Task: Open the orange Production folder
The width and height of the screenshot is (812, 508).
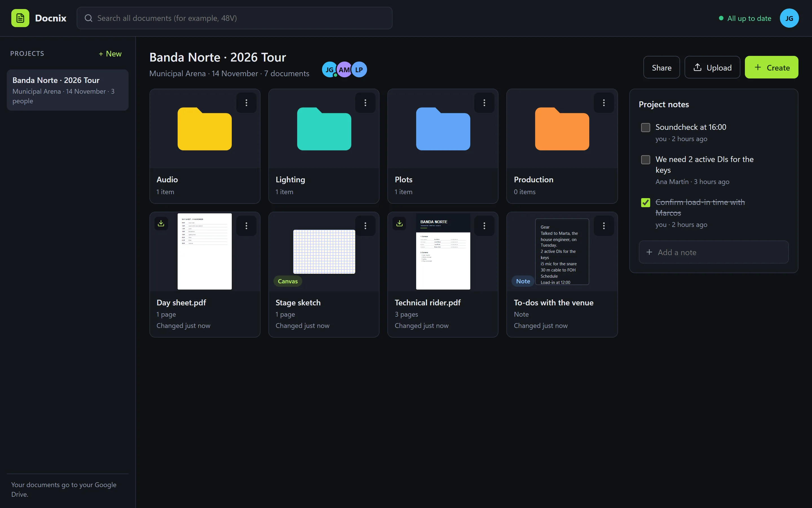Action: (x=562, y=129)
